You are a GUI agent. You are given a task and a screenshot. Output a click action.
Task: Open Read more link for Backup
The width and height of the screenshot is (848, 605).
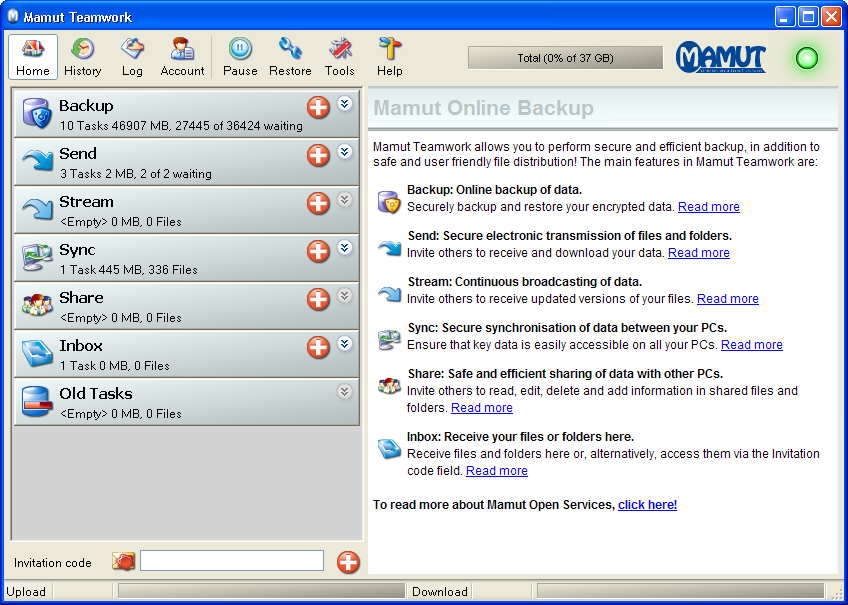coord(709,207)
